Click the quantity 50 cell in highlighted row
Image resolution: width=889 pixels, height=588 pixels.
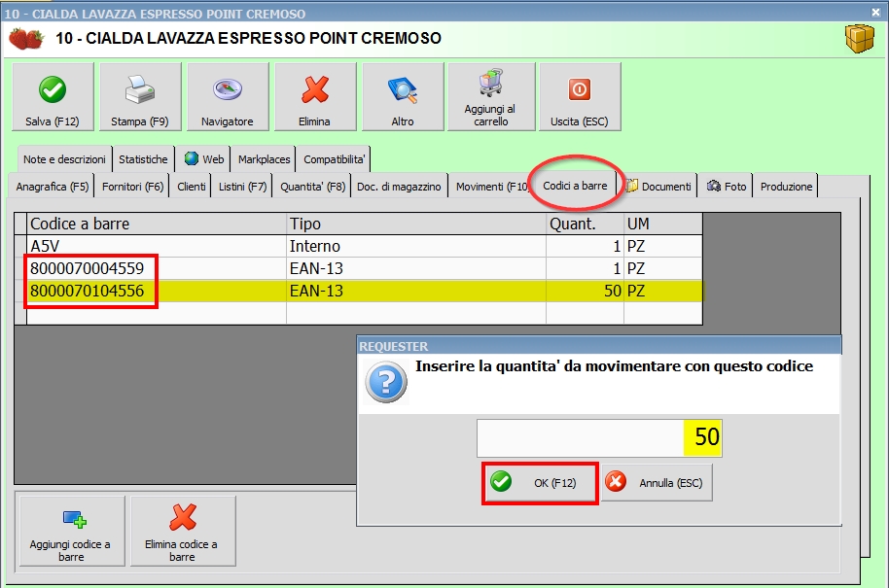coord(586,291)
